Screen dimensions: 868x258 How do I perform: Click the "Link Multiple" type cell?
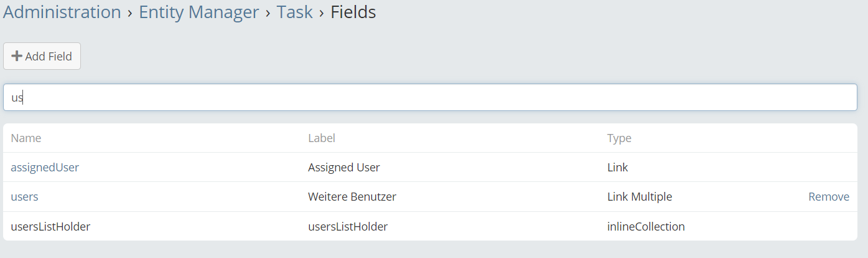(x=640, y=196)
